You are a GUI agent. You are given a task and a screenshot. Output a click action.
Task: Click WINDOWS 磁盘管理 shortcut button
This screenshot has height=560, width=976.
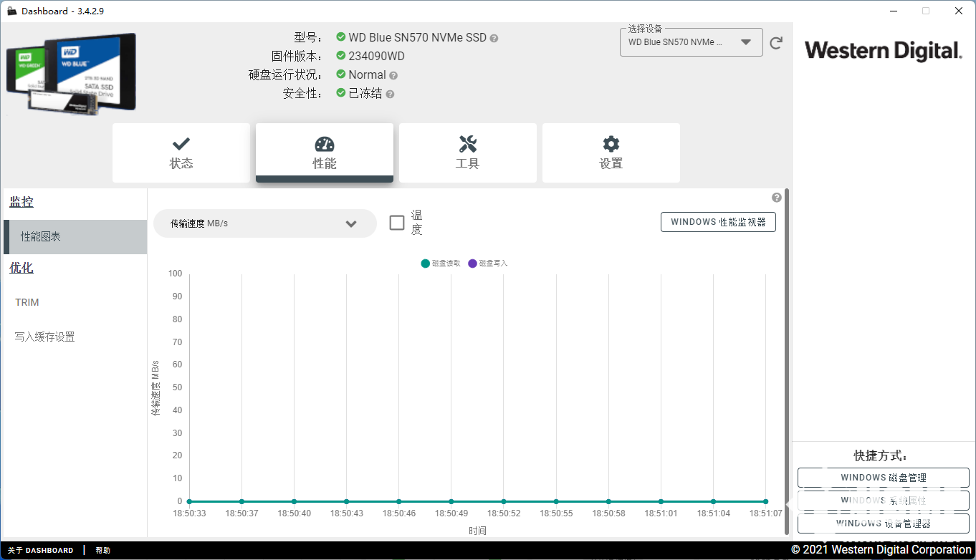pos(884,478)
